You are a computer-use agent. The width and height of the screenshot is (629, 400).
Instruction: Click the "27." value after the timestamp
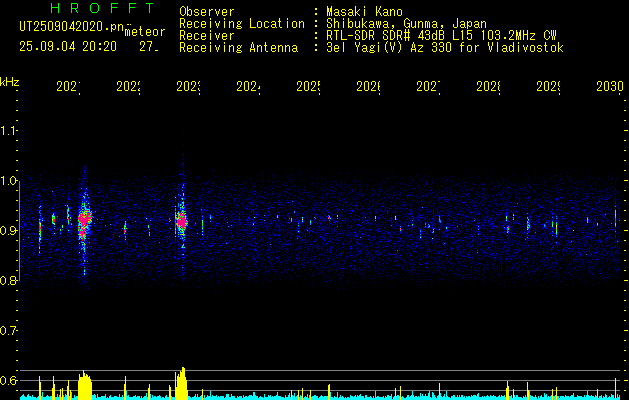[x=149, y=47]
